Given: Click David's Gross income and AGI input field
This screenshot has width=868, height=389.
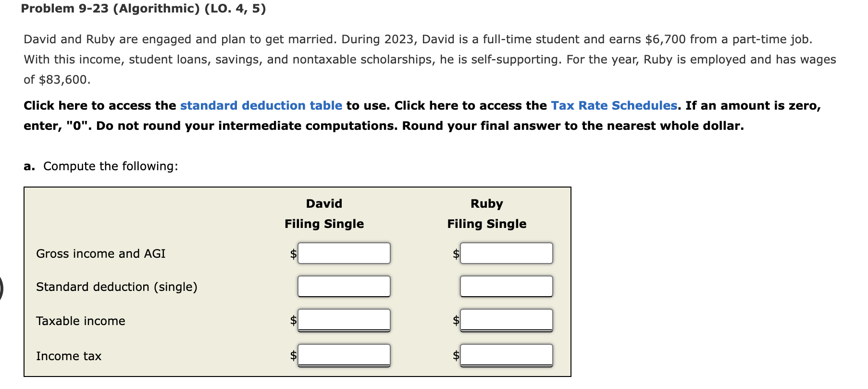Looking at the screenshot, I should (343, 253).
